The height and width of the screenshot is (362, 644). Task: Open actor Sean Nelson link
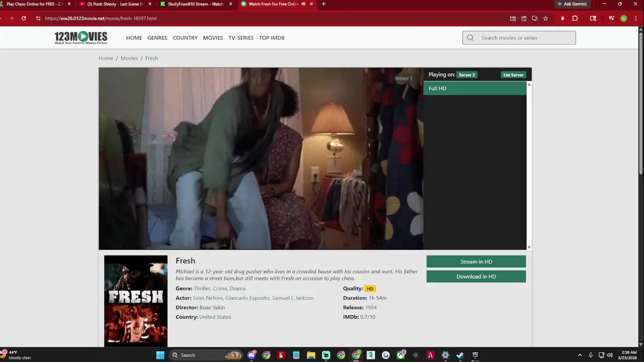point(207,298)
